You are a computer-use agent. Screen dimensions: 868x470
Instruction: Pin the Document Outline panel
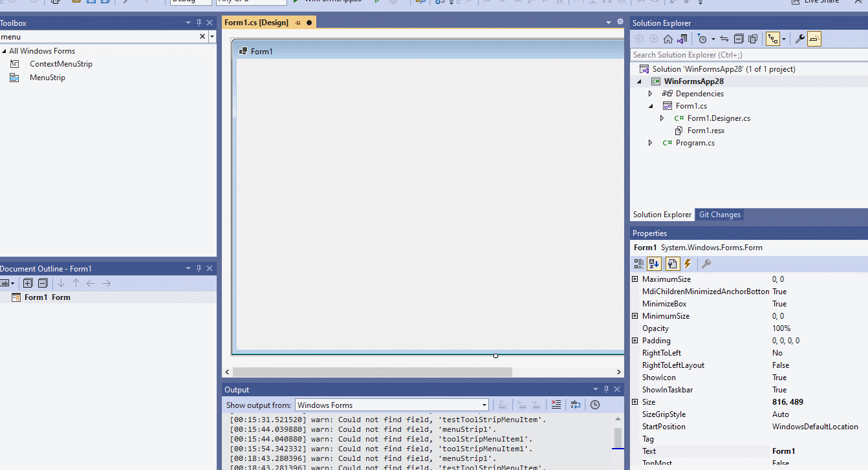[199, 268]
